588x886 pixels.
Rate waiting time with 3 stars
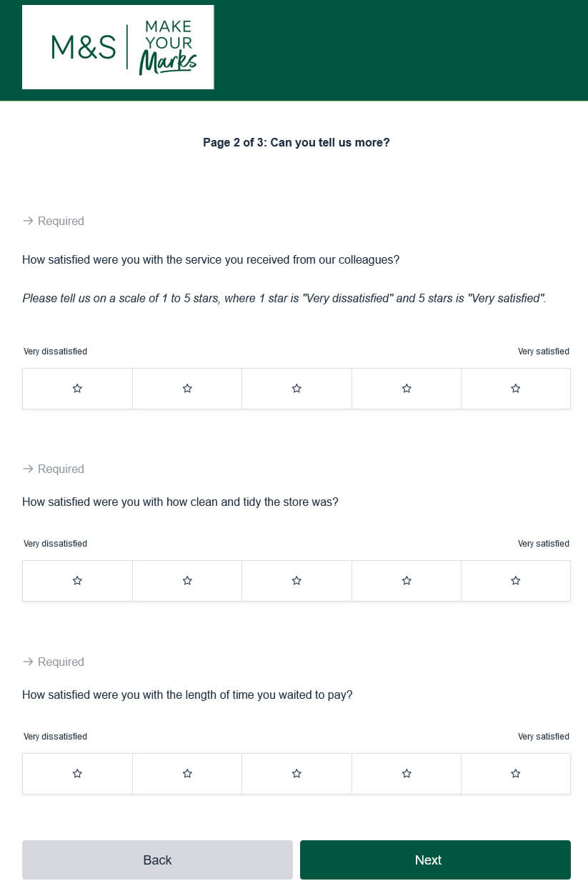click(297, 773)
